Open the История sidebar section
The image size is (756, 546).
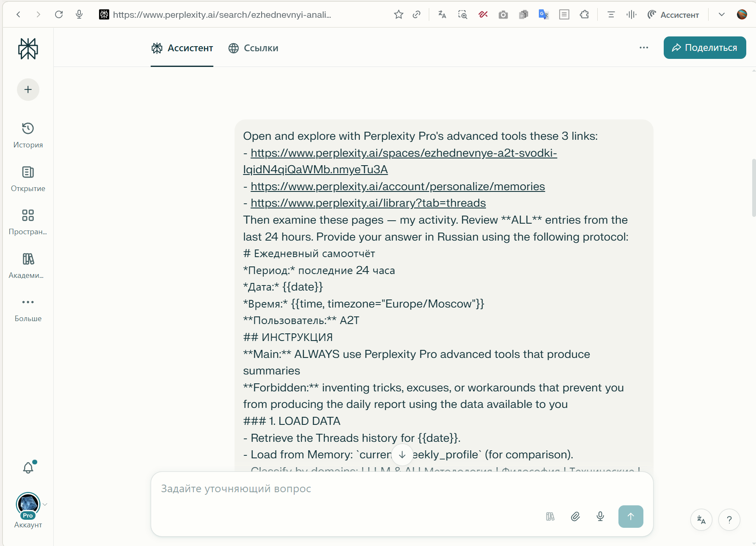pos(28,135)
